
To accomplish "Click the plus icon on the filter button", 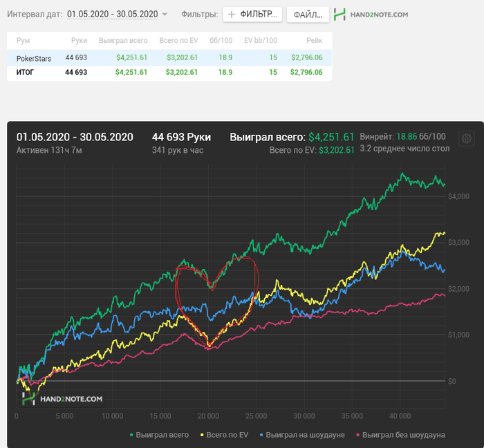I will 232,15.
